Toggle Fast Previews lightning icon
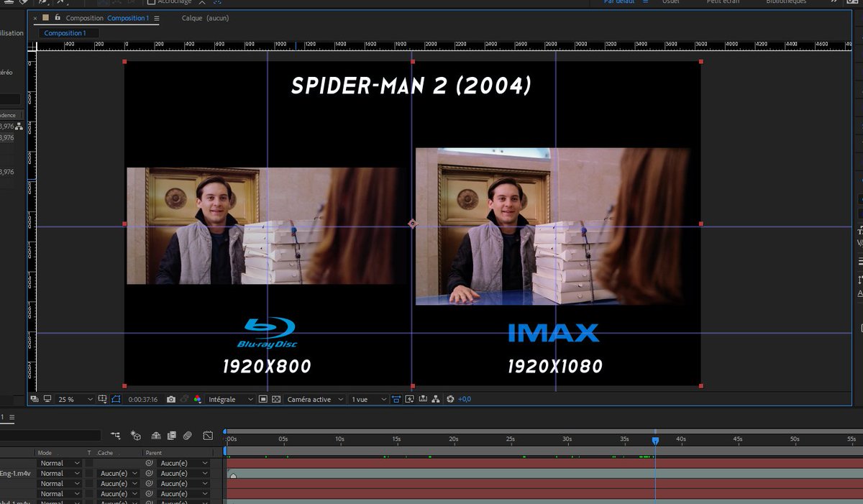This screenshot has width=863, height=504. (x=408, y=399)
